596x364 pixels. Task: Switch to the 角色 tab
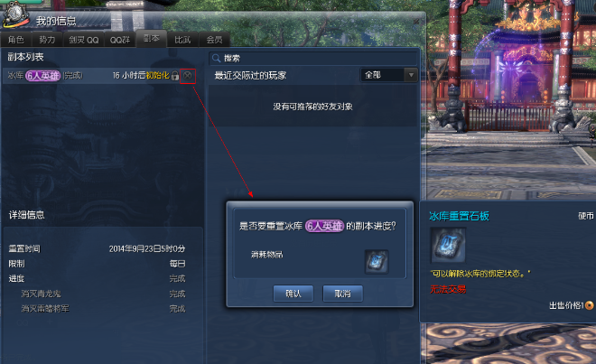pos(16,40)
